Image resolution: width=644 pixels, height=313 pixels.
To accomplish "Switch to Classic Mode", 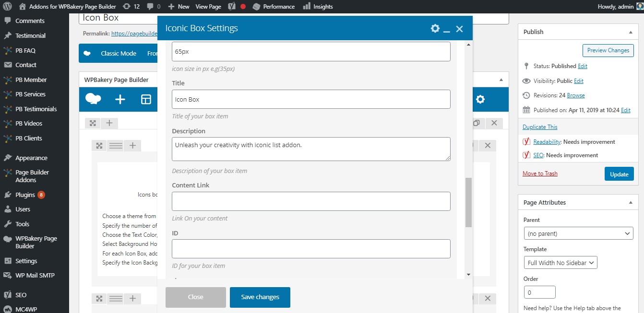I will coord(119,54).
